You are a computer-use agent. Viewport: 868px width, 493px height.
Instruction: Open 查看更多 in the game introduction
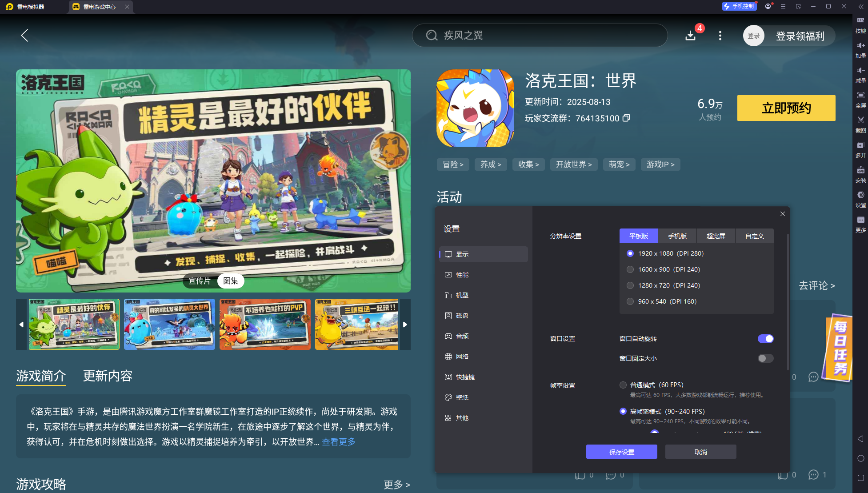click(338, 441)
